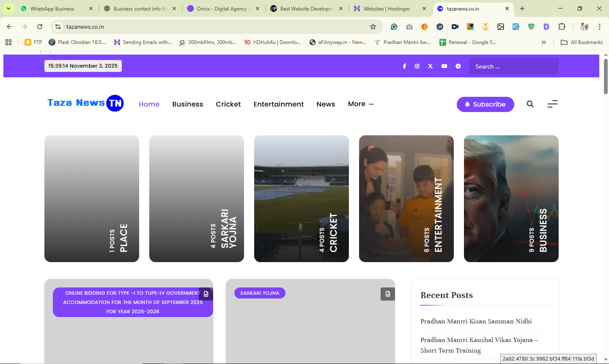This screenshot has width=609, height=364.
Task: Click the Subscribe button
Action: pos(485,104)
